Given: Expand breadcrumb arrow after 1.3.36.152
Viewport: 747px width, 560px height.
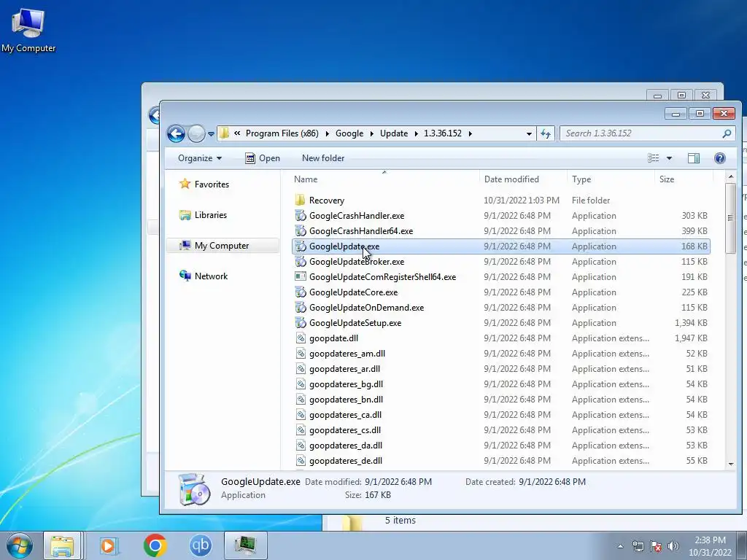Looking at the screenshot, I should click(470, 134).
